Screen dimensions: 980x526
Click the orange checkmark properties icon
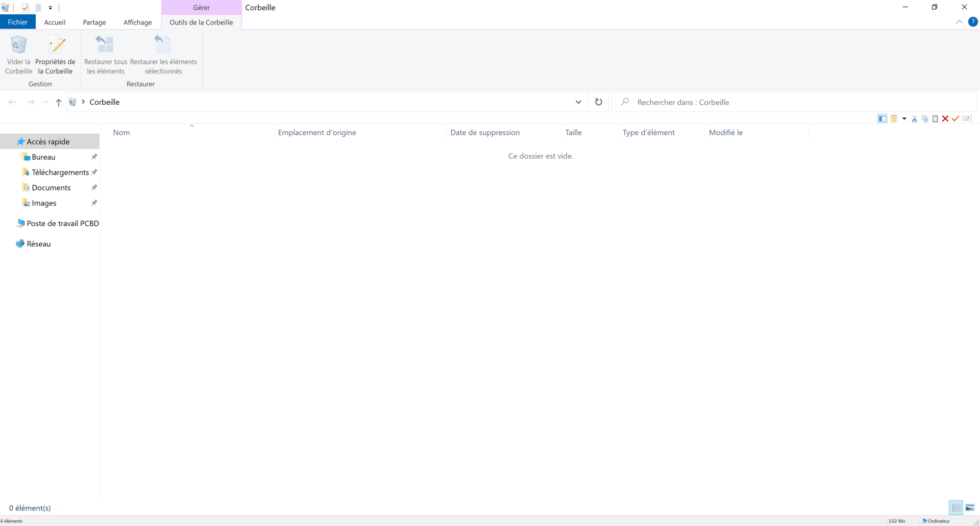955,119
